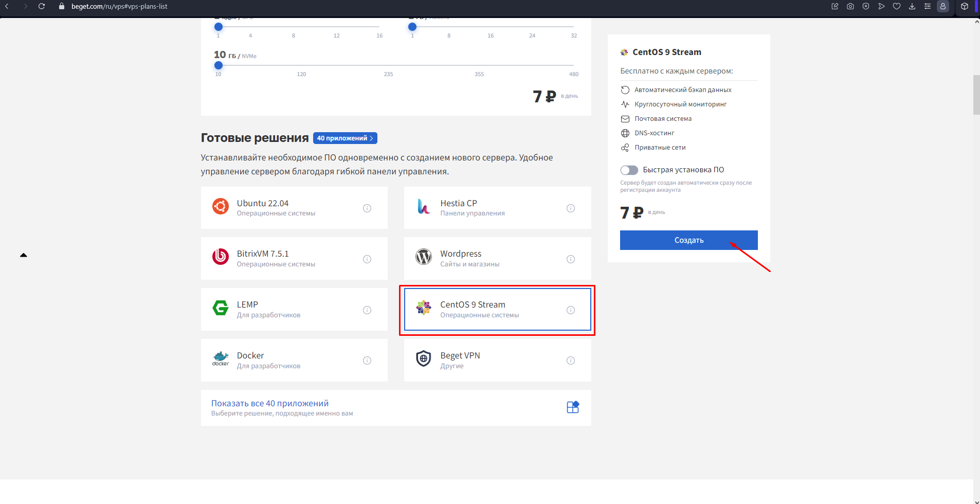Click the 16 mark on CPU slider
The width and height of the screenshot is (980, 504).
pos(379,35)
